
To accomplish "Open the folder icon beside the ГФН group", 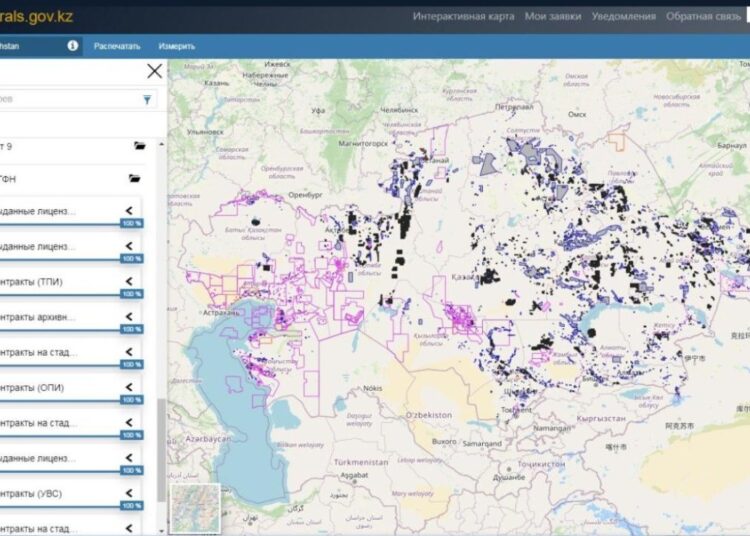I will pyautogui.click(x=136, y=179).
